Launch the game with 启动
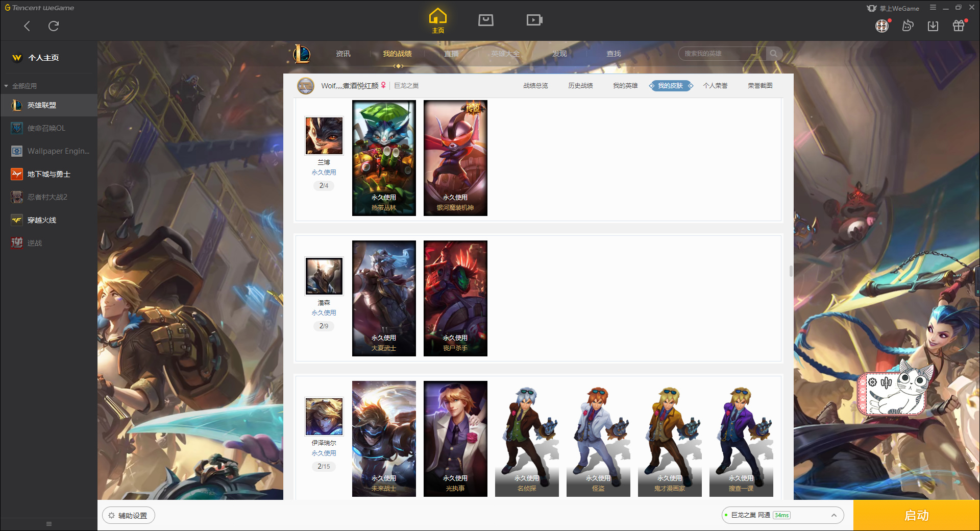 [x=916, y=515]
